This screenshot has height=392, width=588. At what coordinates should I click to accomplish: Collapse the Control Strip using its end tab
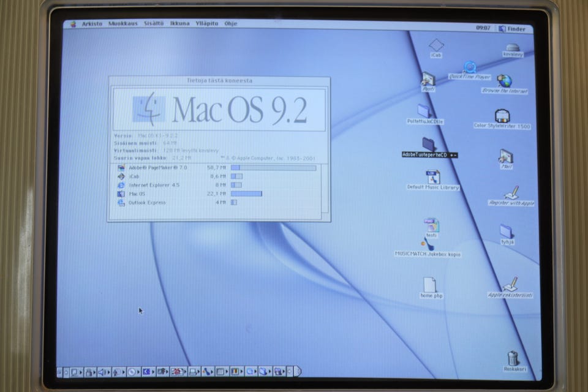[x=298, y=371]
